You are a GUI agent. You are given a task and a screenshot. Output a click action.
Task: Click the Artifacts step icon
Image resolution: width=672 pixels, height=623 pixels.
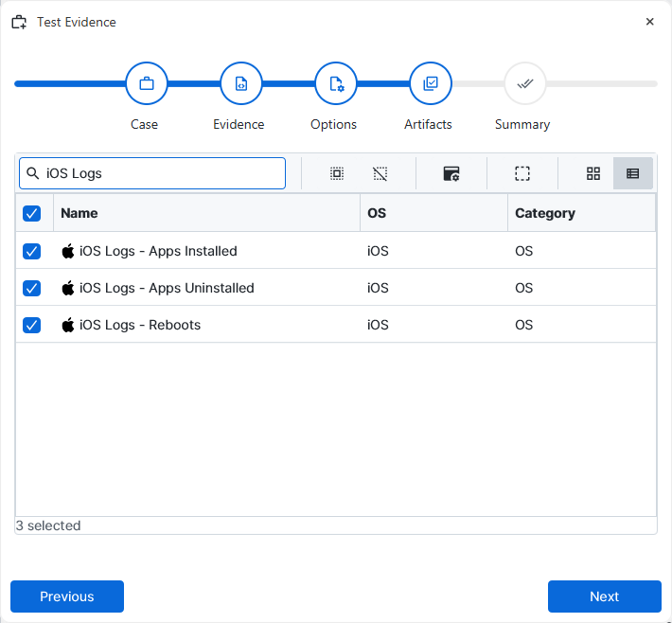(431, 83)
